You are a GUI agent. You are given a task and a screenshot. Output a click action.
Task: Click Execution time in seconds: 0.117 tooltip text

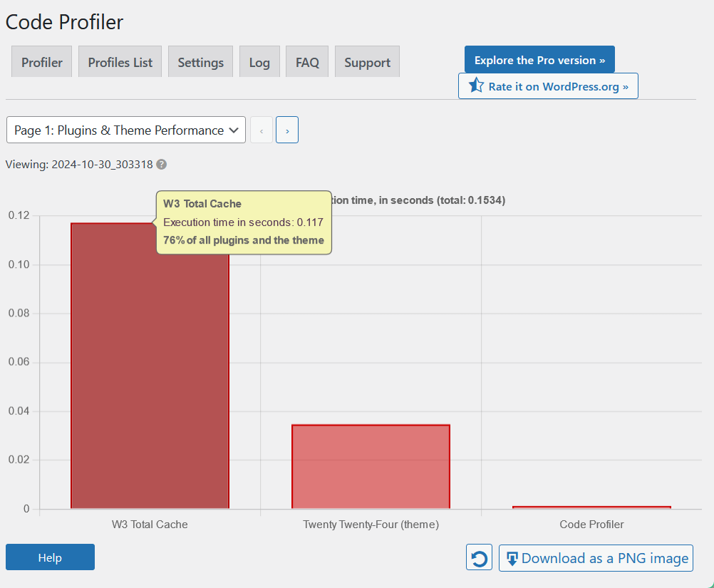pos(243,222)
